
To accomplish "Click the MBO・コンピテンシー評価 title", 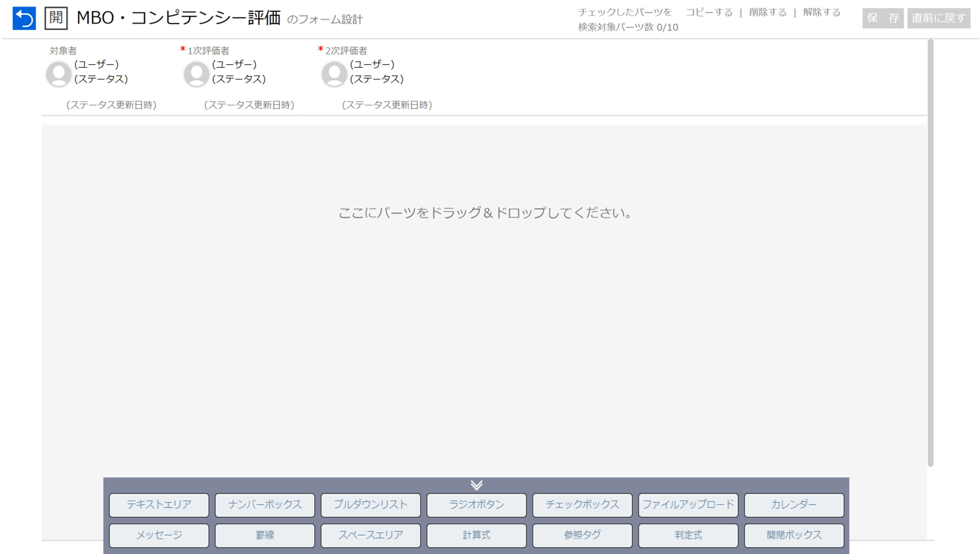I will point(178,18).
